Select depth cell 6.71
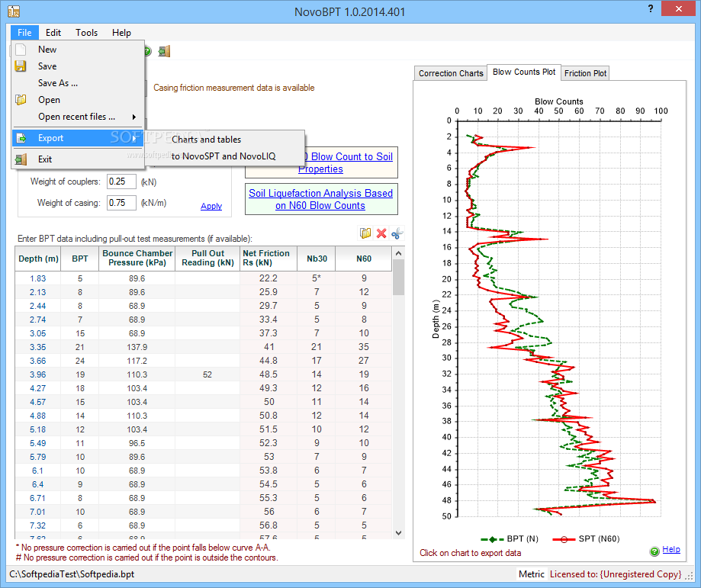This screenshot has height=588, width=701. pos(38,498)
